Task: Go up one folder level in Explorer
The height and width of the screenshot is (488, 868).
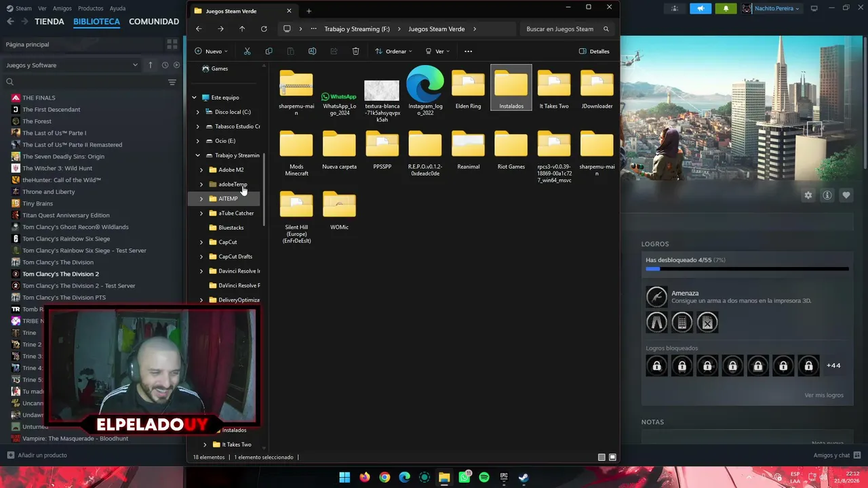Action: click(x=242, y=29)
